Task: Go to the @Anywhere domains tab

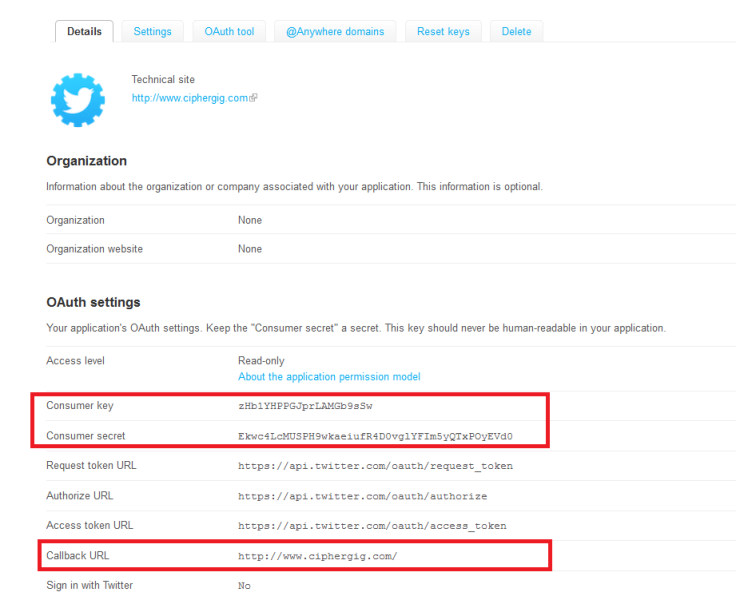Action: click(x=335, y=31)
